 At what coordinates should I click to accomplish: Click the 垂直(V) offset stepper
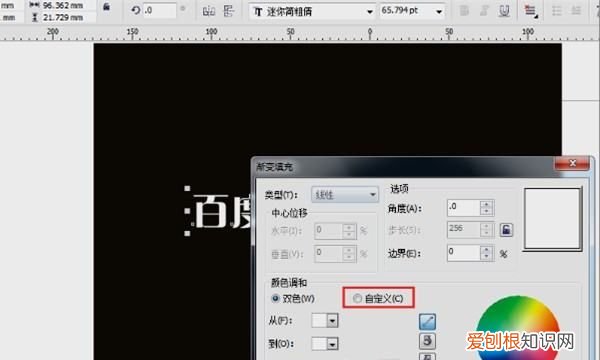(x=349, y=254)
